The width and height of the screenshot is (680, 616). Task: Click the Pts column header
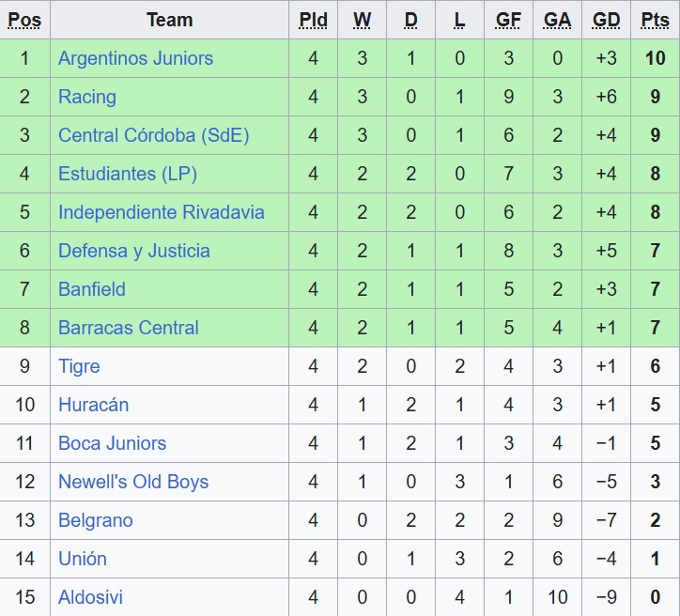(655, 20)
